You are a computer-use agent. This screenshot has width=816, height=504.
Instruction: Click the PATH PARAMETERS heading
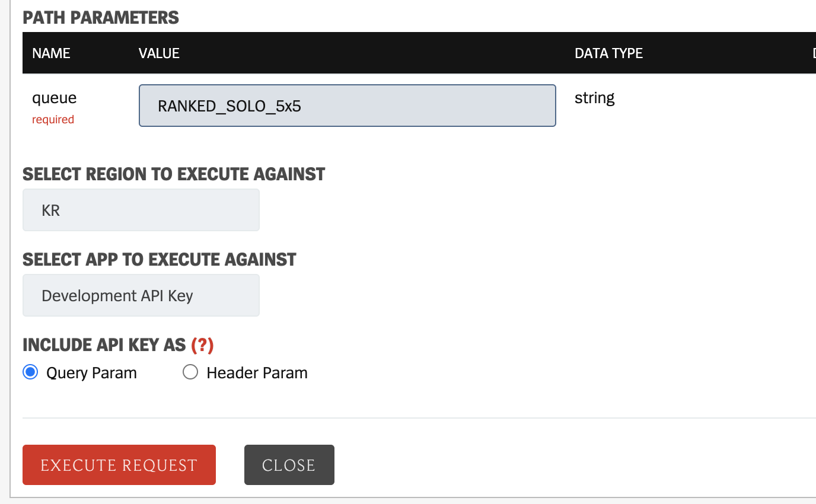coord(101,18)
